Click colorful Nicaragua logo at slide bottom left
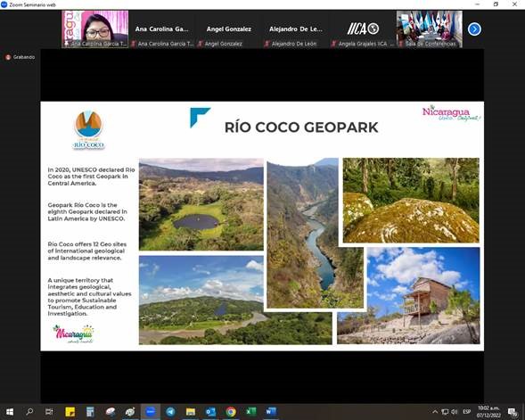The width and height of the screenshot is (525, 420). [73, 334]
